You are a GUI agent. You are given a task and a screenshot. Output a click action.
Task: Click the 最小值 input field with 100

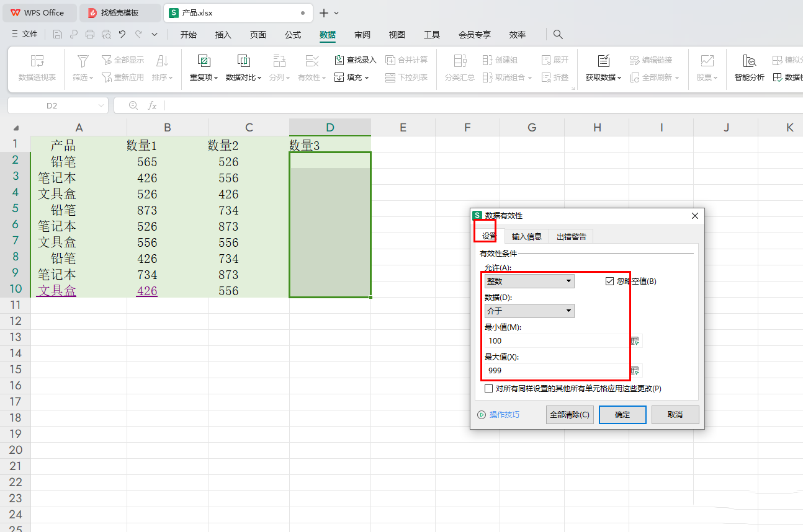coord(557,340)
